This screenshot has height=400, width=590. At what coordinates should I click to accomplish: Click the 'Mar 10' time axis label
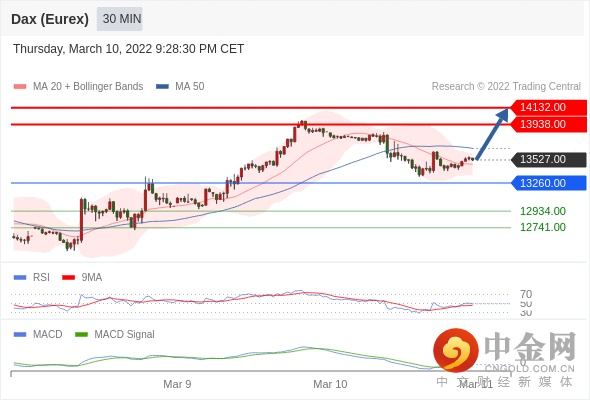pyautogui.click(x=330, y=384)
